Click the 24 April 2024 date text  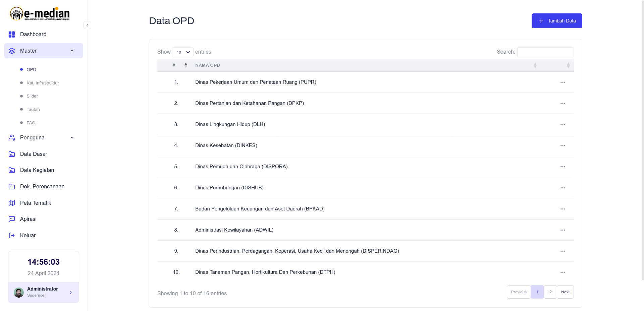point(44,273)
